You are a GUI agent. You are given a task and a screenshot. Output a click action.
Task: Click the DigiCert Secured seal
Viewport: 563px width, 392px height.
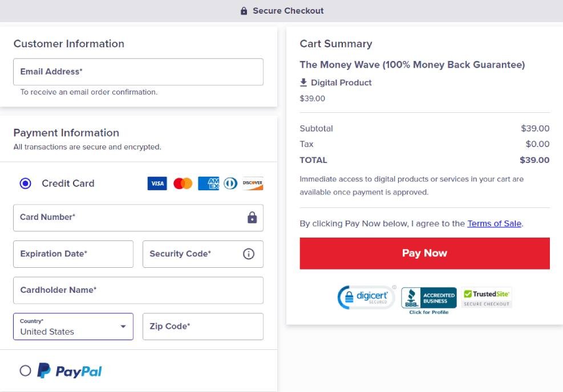point(366,297)
